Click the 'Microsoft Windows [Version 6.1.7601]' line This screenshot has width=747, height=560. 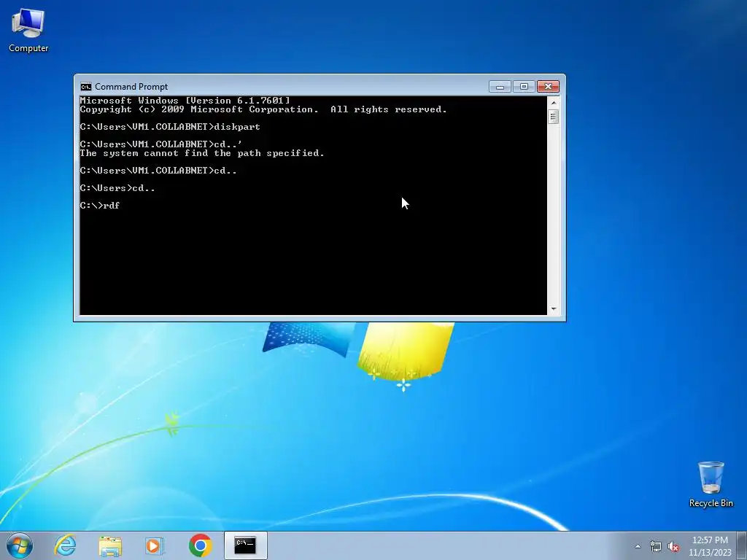point(185,100)
